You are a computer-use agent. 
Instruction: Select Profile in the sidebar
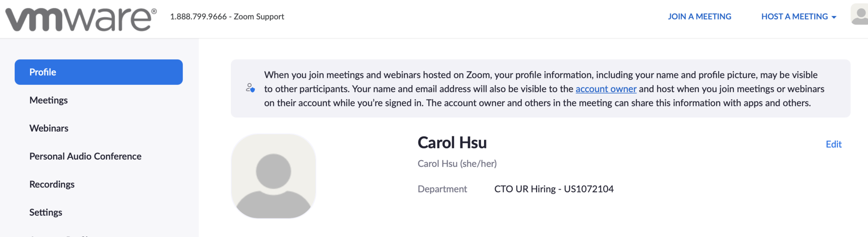(x=98, y=72)
